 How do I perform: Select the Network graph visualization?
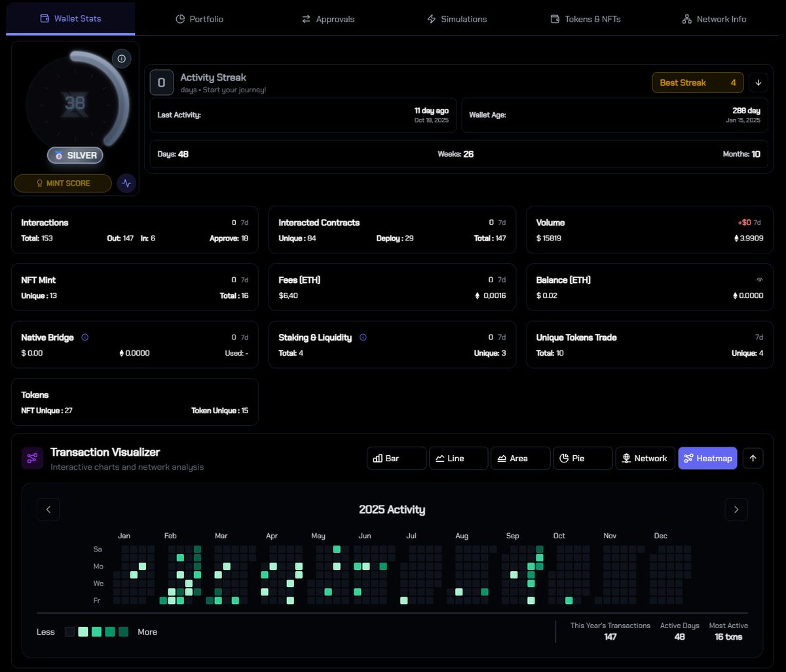645,458
